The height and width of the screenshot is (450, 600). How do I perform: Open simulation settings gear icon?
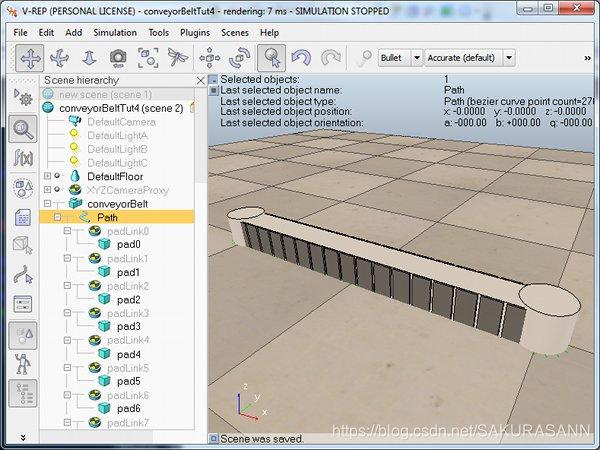tap(23, 97)
